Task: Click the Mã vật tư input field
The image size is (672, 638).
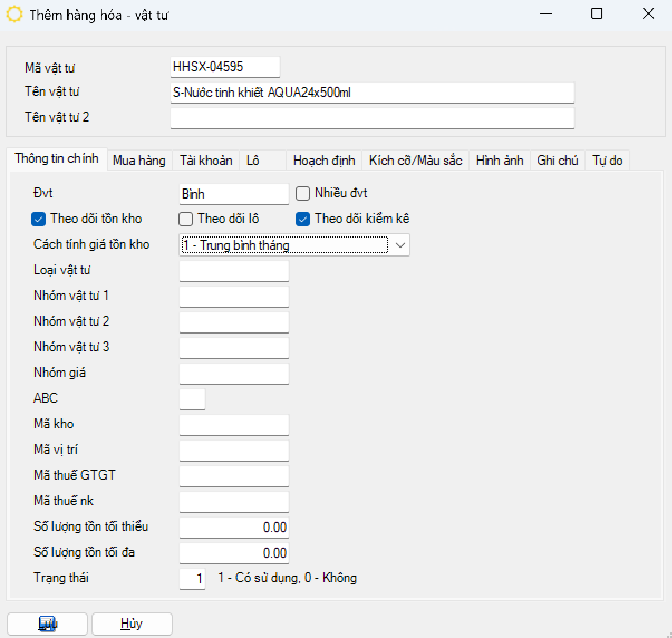Action: (x=225, y=67)
